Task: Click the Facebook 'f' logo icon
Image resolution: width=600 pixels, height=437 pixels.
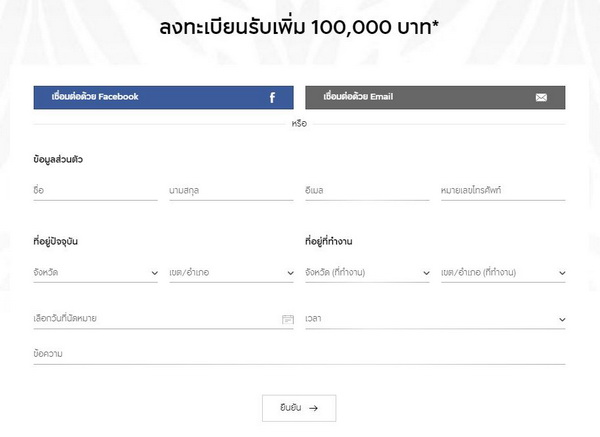Action: [x=272, y=97]
